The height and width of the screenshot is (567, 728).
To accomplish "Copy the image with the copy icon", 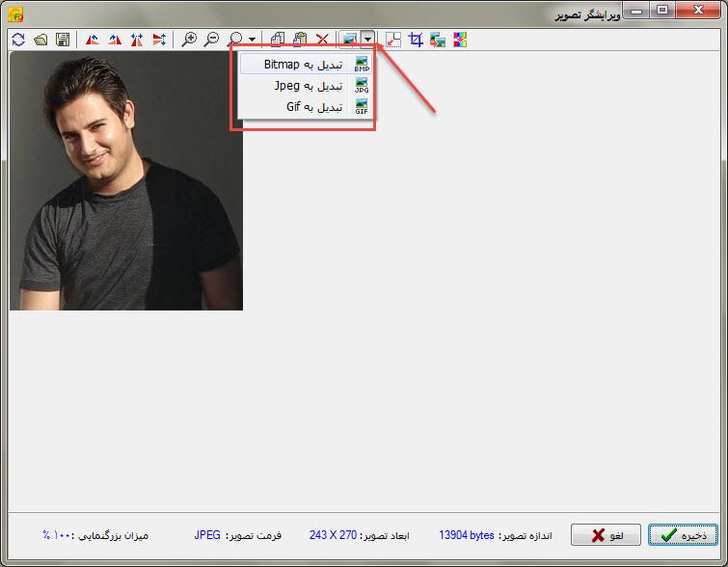I will [278, 40].
